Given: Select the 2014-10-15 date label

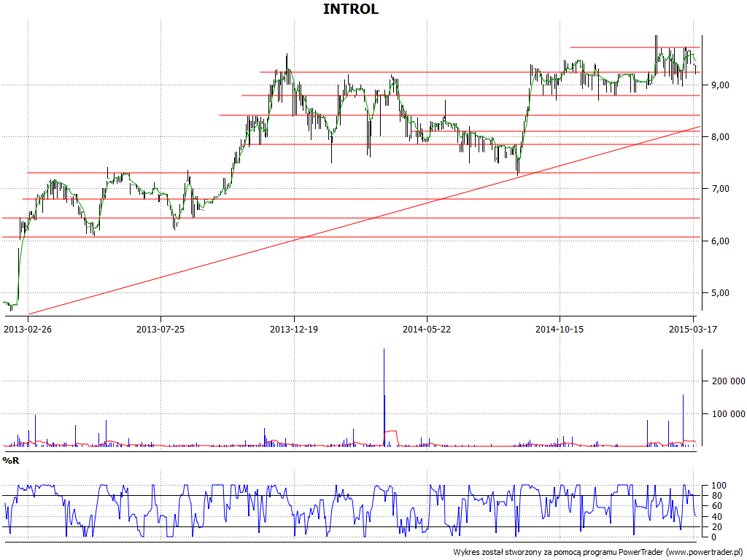Looking at the screenshot, I should (x=560, y=329).
